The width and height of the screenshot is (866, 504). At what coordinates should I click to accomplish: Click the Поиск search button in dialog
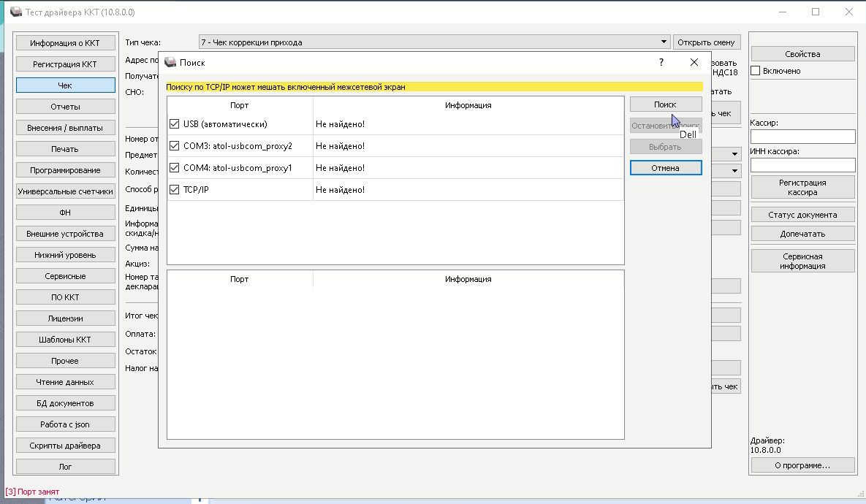(665, 104)
